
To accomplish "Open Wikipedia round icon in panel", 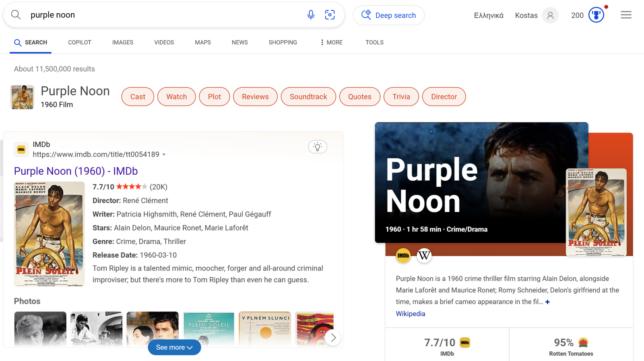I will pyautogui.click(x=424, y=256).
